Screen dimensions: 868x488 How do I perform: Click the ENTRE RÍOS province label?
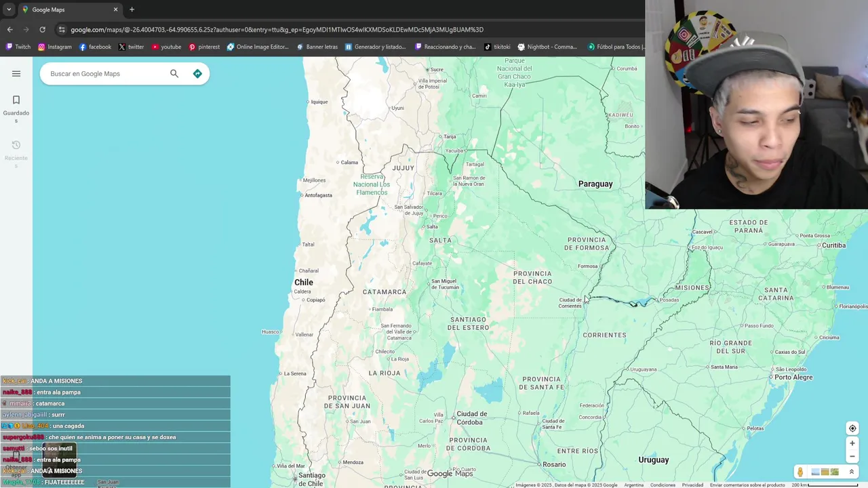tap(577, 451)
